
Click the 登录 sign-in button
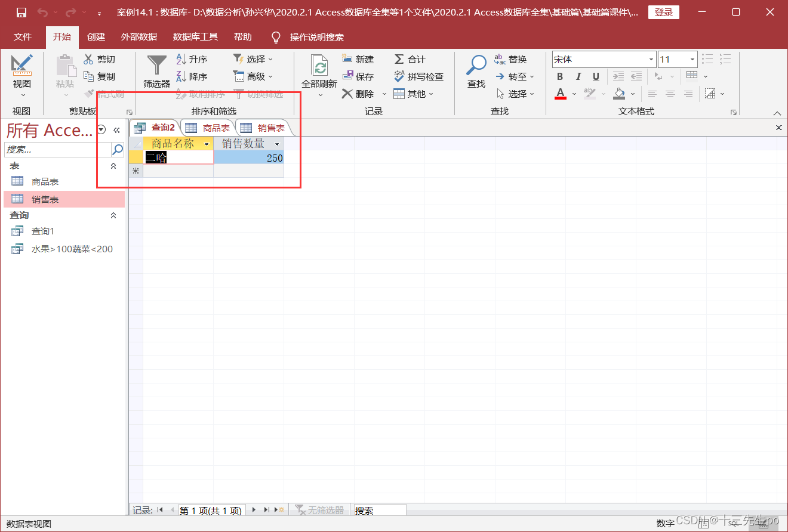(x=664, y=13)
